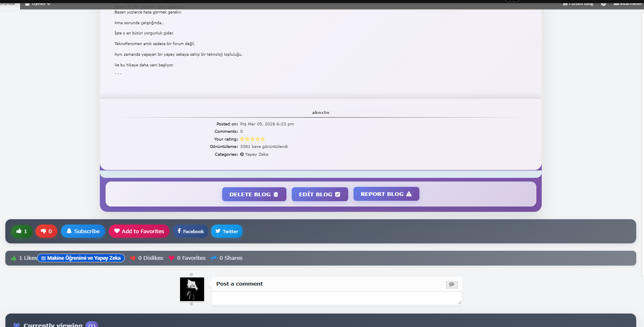The image size is (644, 327).
Task: Click the comment text area
Action: [337, 299]
